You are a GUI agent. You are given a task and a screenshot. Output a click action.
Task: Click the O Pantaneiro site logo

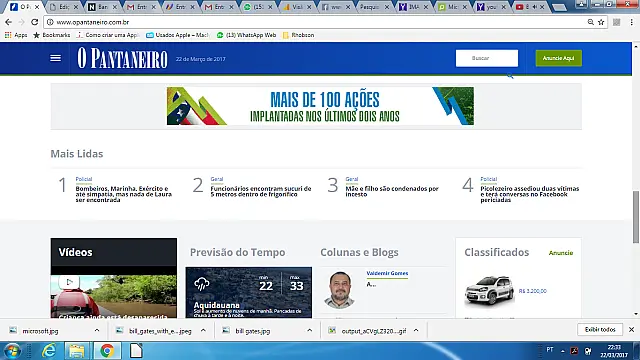pyautogui.click(x=122, y=58)
